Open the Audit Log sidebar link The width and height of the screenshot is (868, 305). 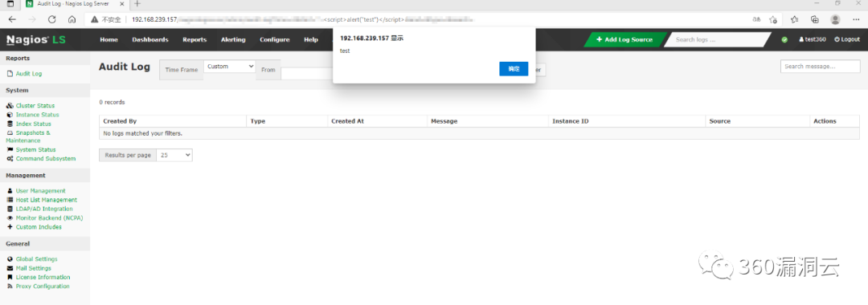coord(29,74)
